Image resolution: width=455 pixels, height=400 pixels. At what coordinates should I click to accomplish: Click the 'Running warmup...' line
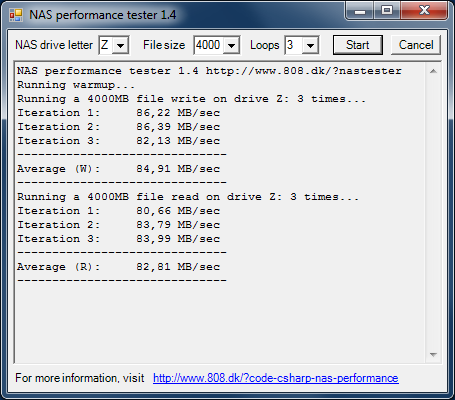[x=76, y=85]
